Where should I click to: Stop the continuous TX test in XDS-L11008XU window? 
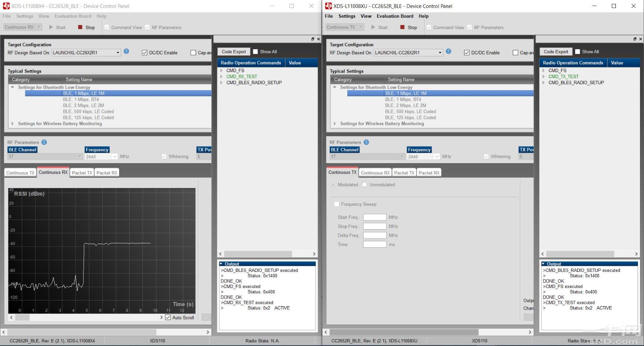[408, 27]
